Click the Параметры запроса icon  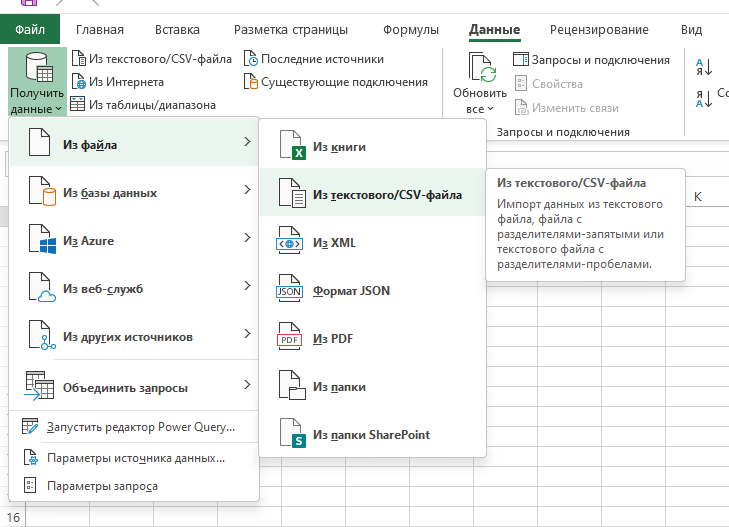pos(30,486)
